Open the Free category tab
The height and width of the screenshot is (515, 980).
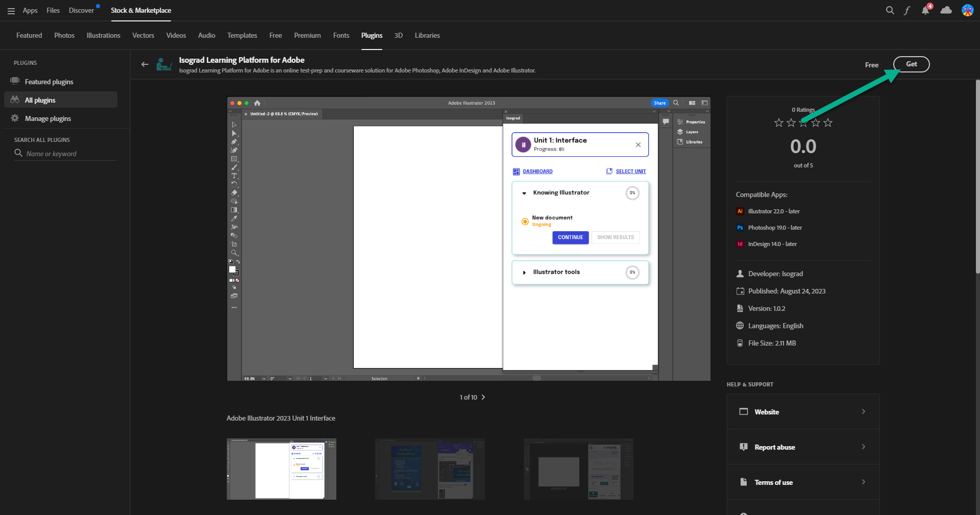pos(276,35)
